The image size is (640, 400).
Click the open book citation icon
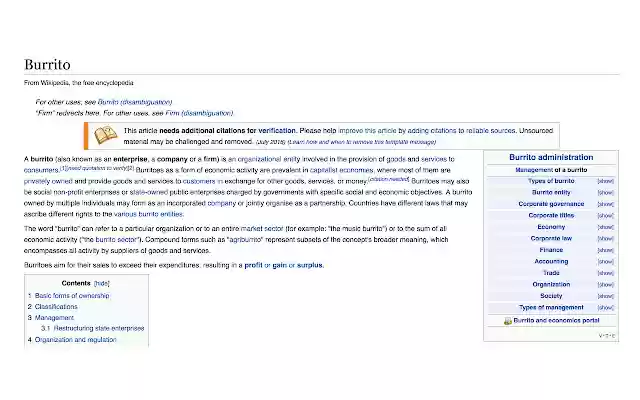tap(106, 136)
